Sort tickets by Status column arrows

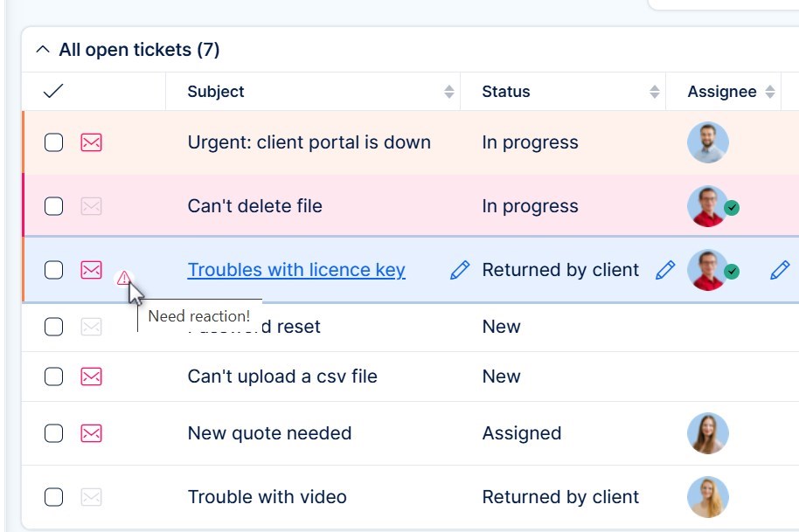(654, 92)
